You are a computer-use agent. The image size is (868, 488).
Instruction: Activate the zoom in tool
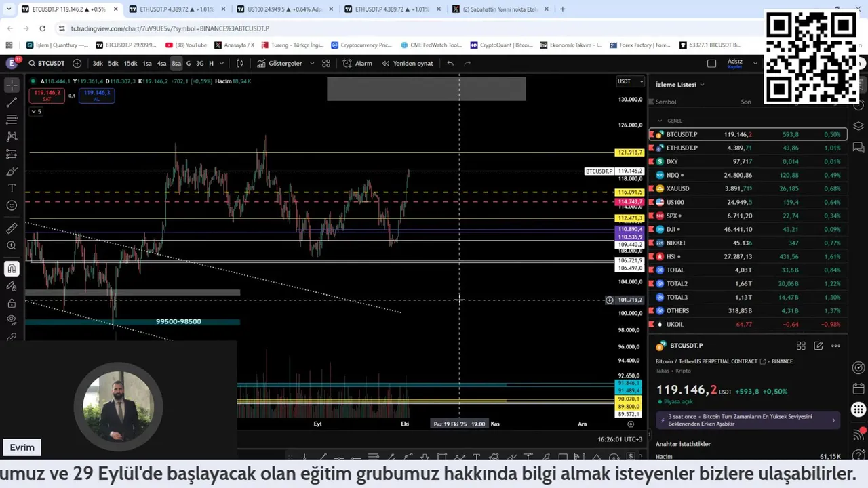click(12, 245)
